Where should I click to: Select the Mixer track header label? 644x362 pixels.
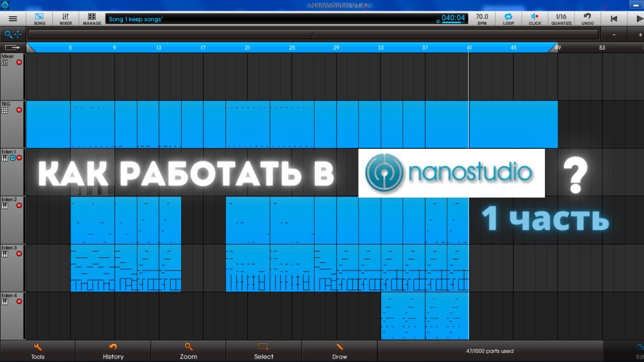pyautogui.click(x=8, y=56)
